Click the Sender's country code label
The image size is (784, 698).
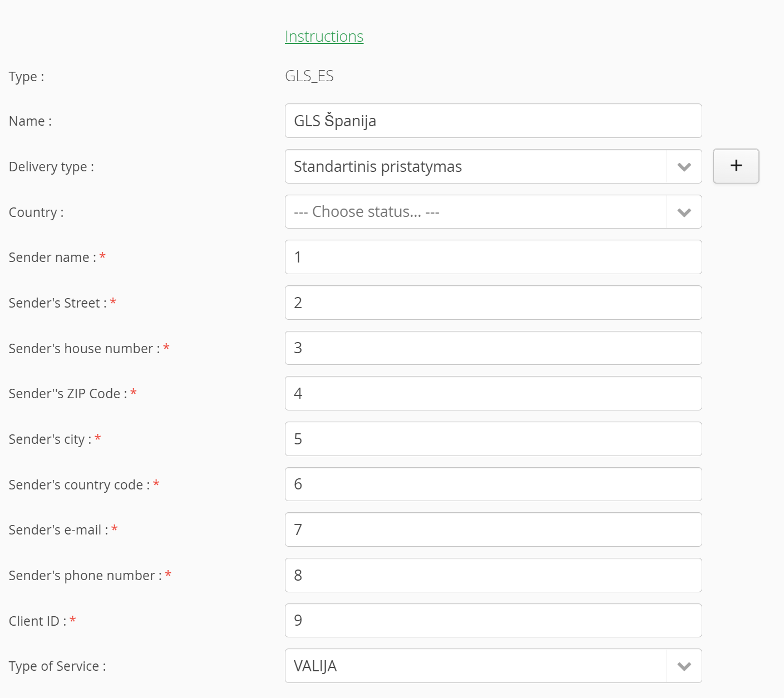pyautogui.click(x=84, y=485)
